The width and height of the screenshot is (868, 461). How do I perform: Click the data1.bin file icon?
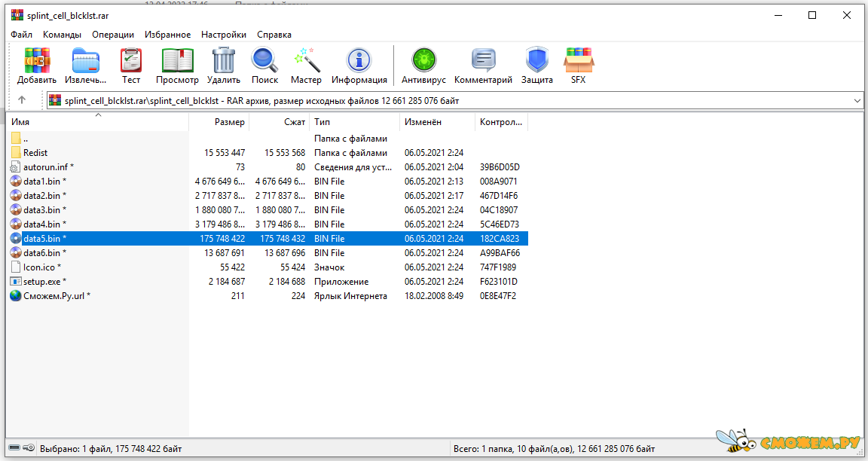[16, 181]
